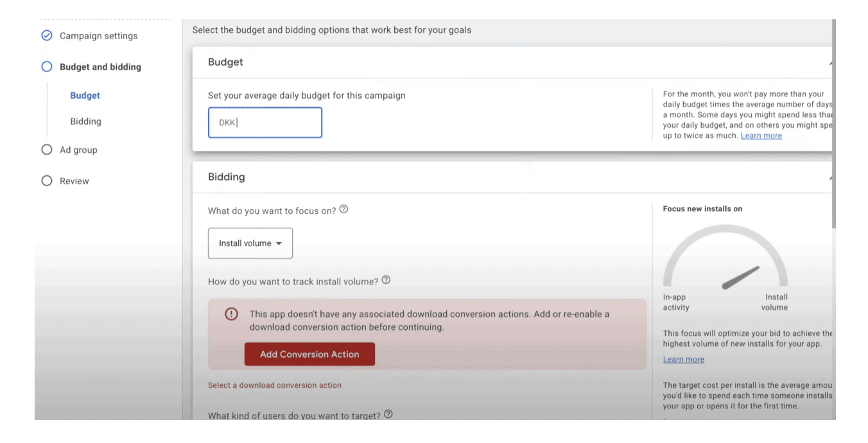Open the Install volume dropdown
The width and height of the screenshot is (868, 443).
tap(250, 243)
